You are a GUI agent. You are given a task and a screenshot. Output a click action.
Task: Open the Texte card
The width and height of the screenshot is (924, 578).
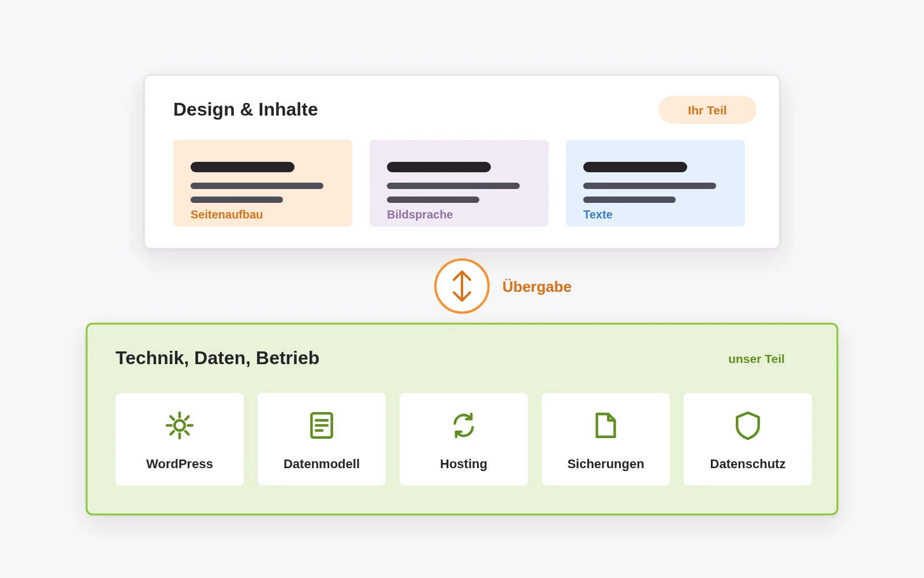pyautogui.click(x=655, y=183)
